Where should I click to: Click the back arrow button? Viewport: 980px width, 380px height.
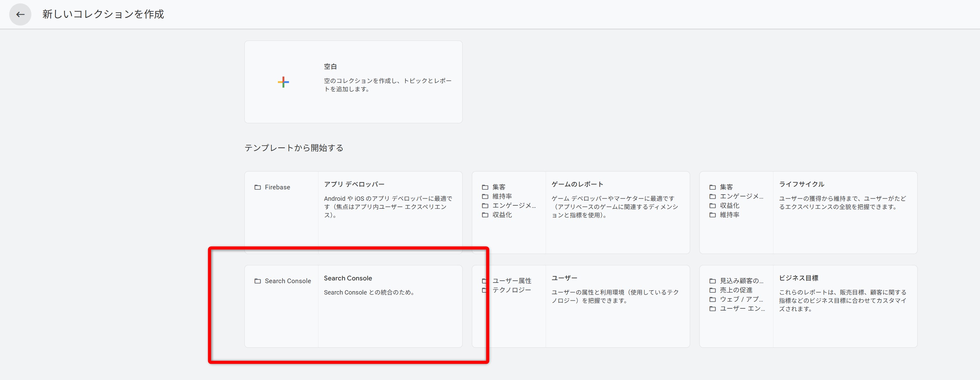point(20,14)
